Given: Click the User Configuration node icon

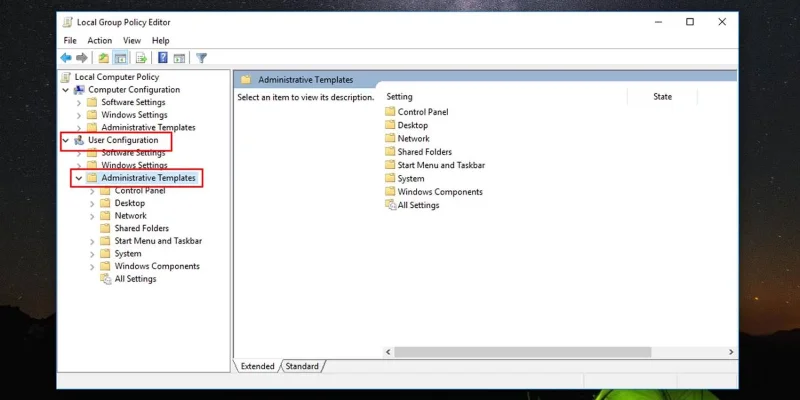Looking at the screenshot, I should click(x=79, y=140).
